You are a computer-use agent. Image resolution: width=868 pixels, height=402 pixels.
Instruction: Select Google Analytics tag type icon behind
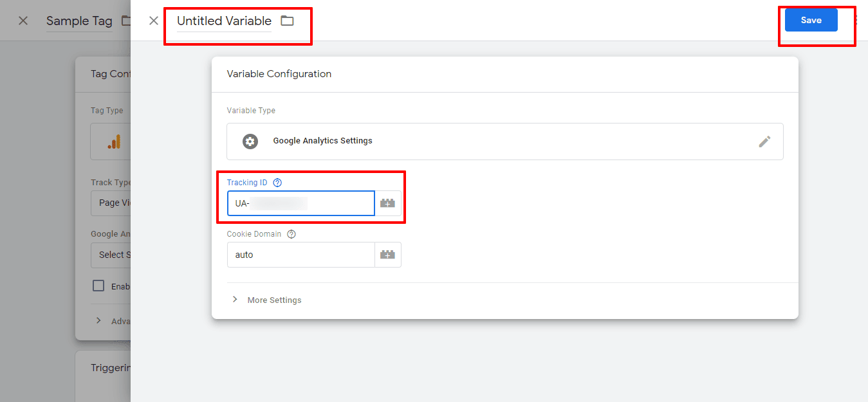tap(114, 142)
